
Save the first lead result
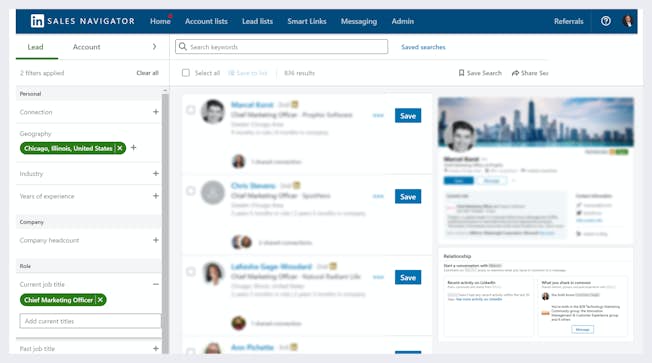(408, 116)
